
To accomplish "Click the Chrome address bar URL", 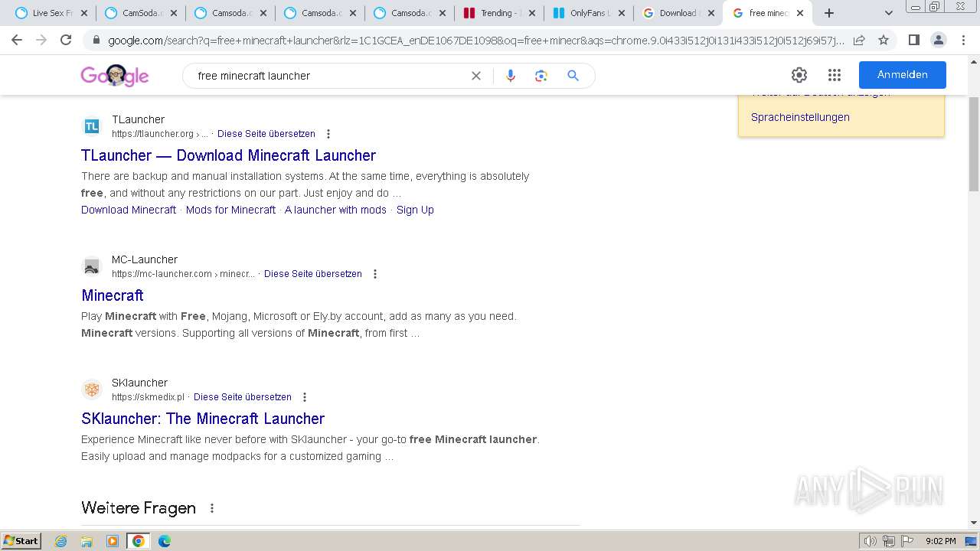I will (x=475, y=40).
